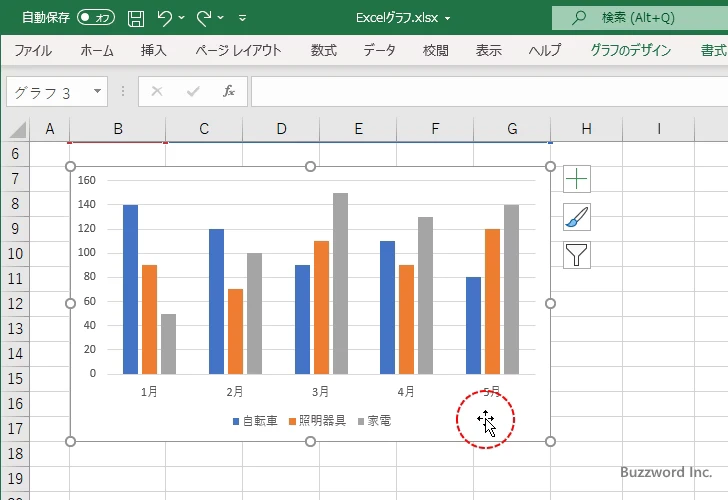Viewport: 728px width, 500px height.
Task: Select column G header
Action: click(x=512, y=129)
